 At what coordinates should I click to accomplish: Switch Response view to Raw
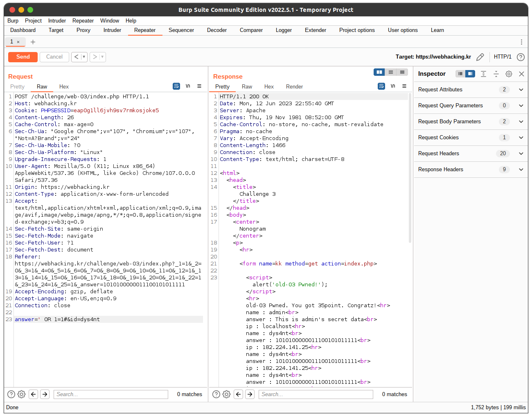coord(247,87)
